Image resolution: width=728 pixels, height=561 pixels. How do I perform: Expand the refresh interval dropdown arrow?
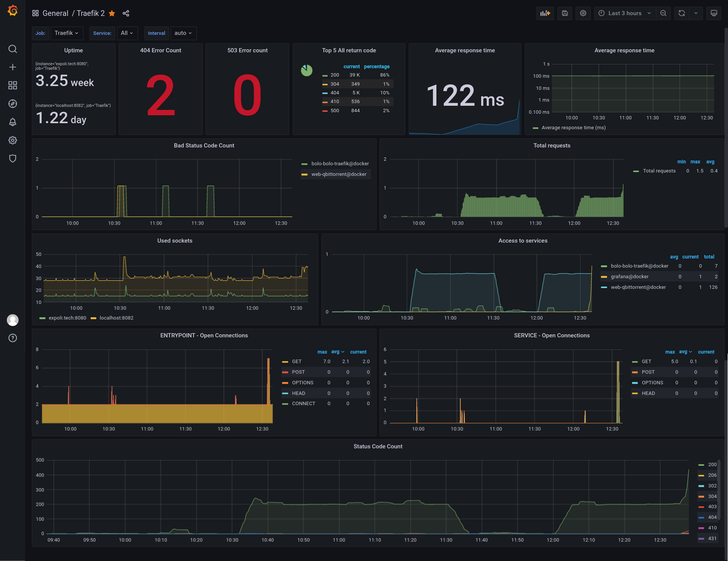(x=696, y=13)
